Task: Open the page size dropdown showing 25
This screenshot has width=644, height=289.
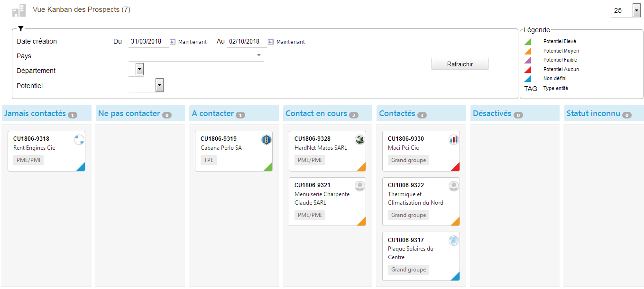Action: 636,10
